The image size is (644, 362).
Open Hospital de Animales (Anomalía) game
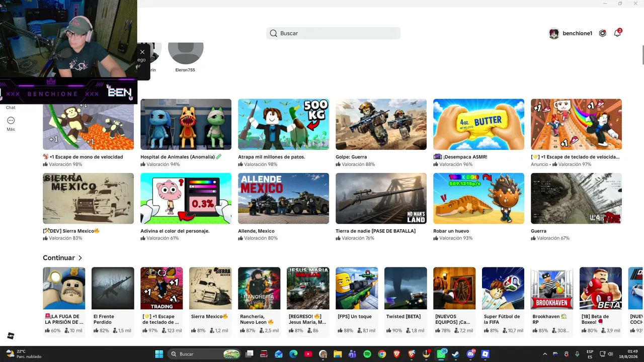[186, 124]
